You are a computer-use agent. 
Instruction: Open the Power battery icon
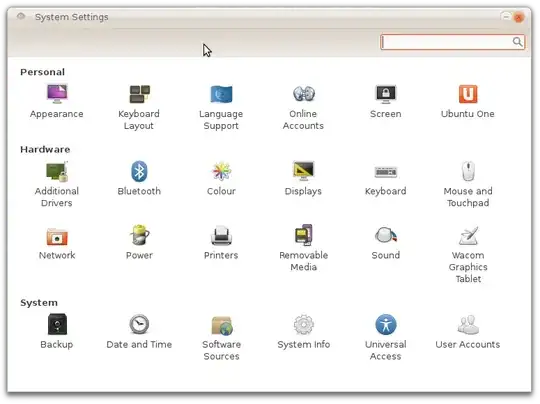click(x=139, y=235)
